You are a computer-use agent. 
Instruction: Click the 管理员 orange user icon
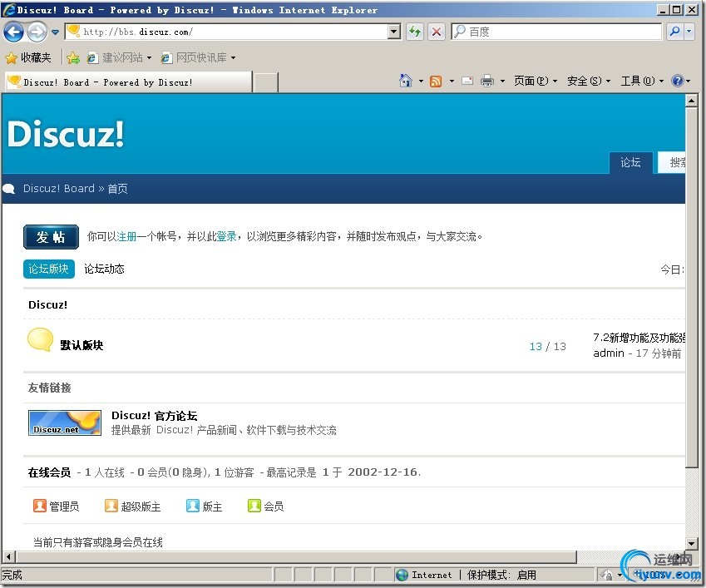pos(40,506)
